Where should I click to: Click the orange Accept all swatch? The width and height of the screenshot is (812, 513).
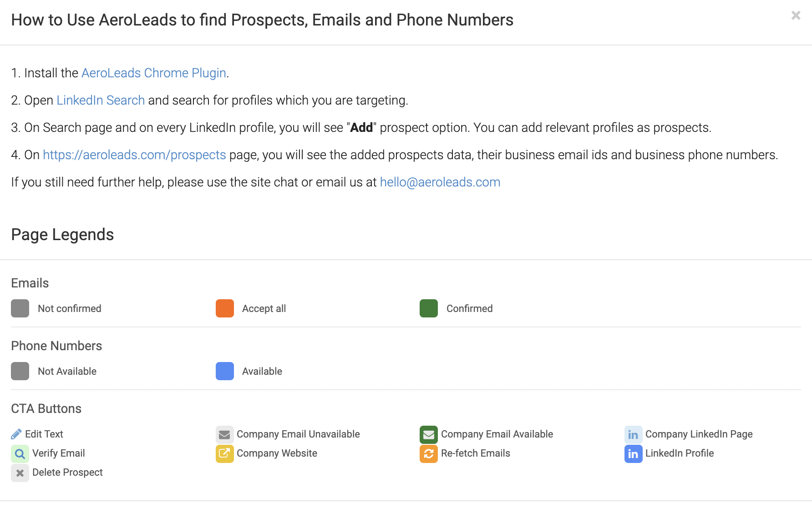pos(224,308)
